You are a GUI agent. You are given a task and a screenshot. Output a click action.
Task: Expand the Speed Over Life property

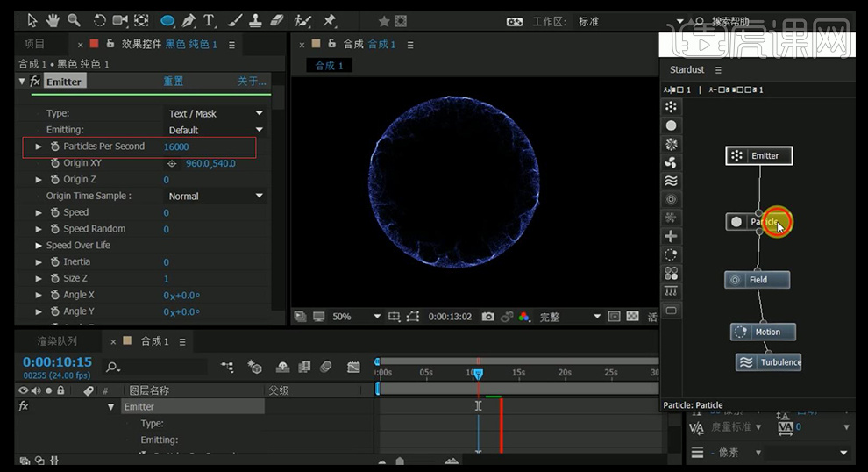39,246
